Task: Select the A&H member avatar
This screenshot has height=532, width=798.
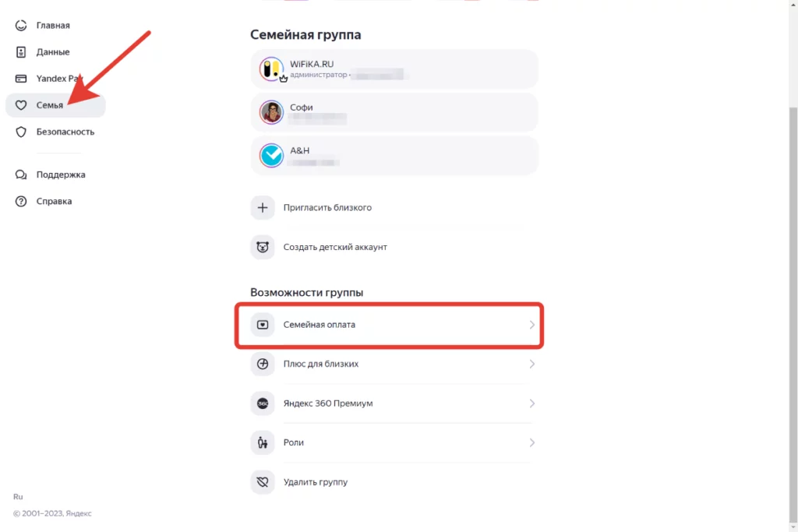Action: pyautogui.click(x=271, y=156)
